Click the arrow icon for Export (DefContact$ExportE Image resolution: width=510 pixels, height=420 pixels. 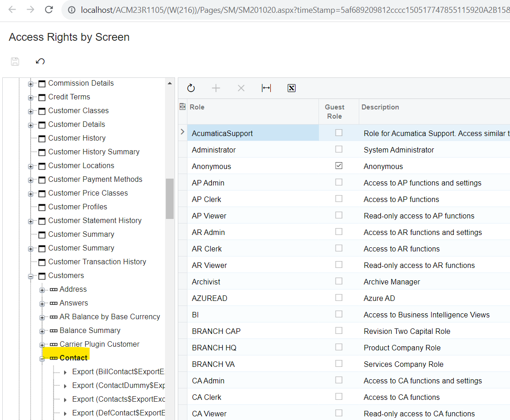(x=65, y=414)
